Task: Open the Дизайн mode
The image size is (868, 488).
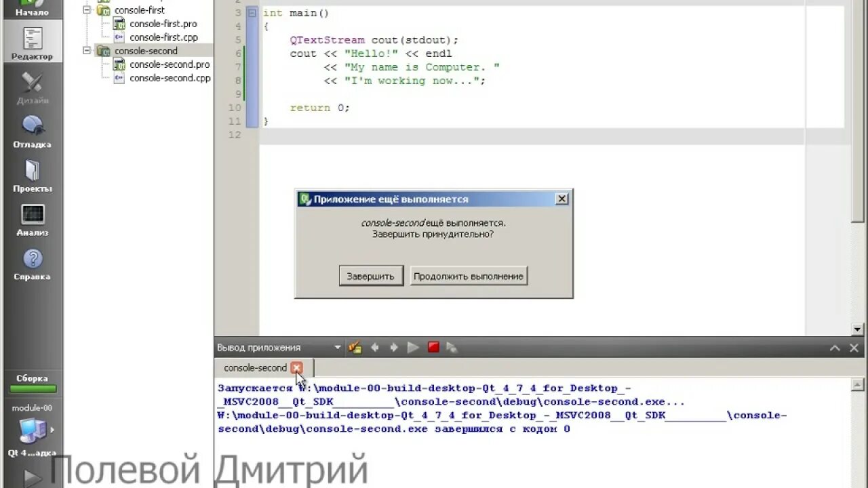Action: [x=32, y=87]
